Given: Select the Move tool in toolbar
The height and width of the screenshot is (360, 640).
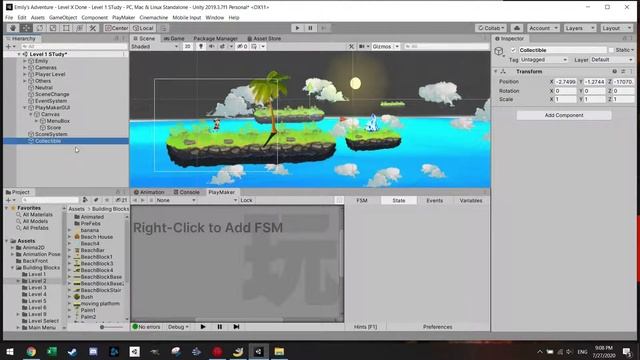Looking at the screenshot, I should (26, 28).
